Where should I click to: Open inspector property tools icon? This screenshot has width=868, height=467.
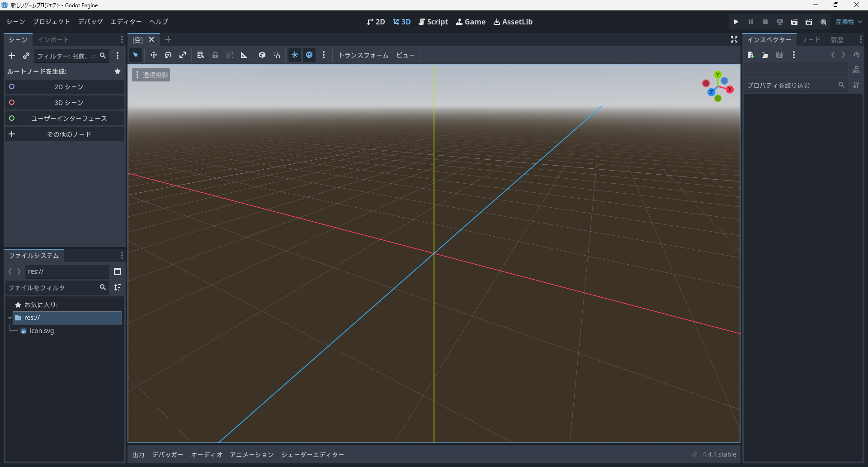(856, 85)
